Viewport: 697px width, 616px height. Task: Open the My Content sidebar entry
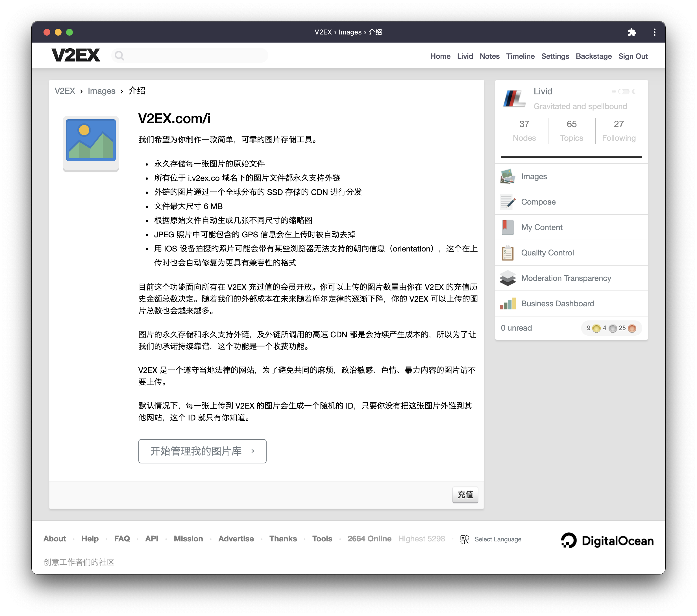572,227
